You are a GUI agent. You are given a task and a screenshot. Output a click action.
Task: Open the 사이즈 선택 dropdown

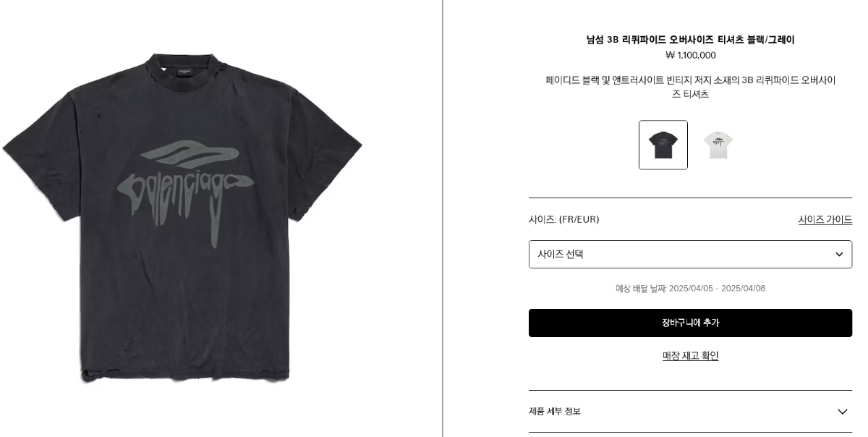click(690, 255)
